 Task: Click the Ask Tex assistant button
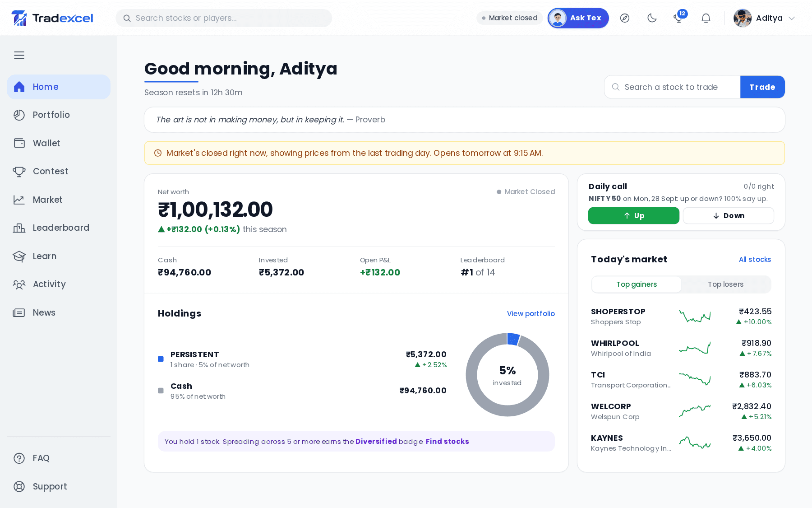578,18
